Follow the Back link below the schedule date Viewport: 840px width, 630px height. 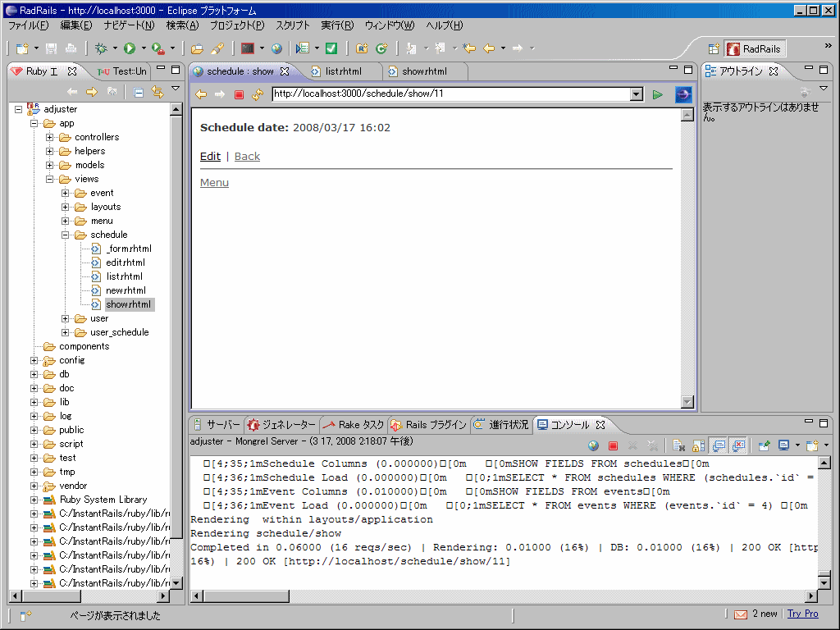[246, 156]
